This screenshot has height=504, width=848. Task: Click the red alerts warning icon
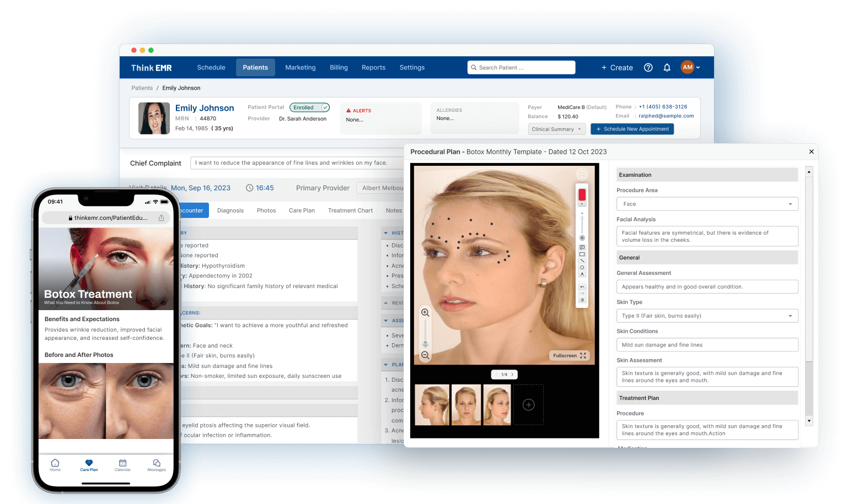coord(348,110)
